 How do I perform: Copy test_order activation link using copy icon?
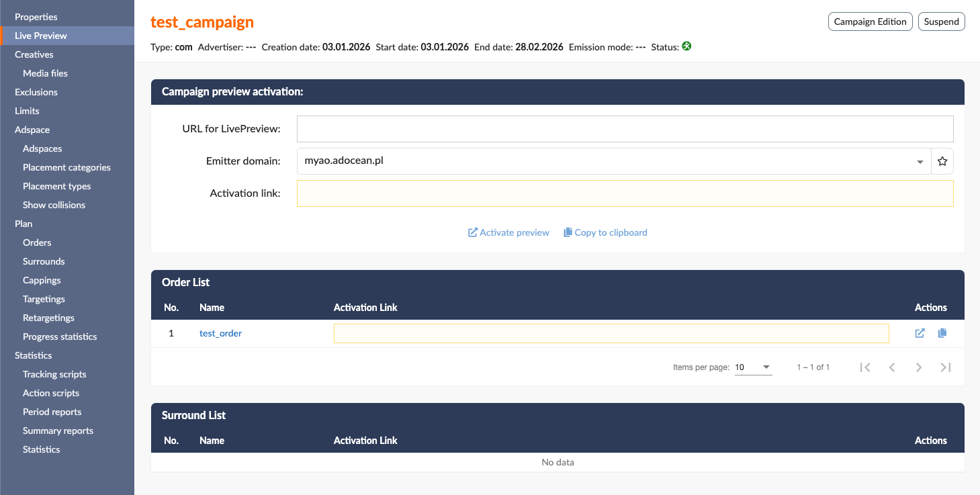[942, 333]
